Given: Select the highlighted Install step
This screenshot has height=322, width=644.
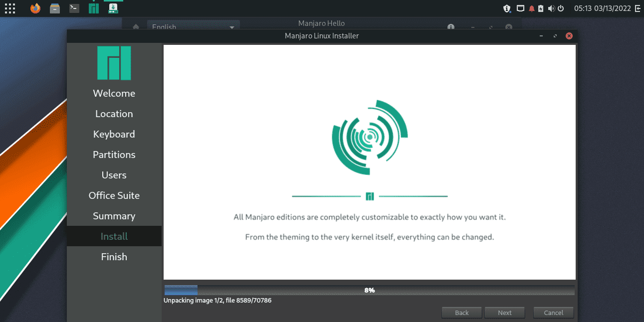Looking at the screenshot, I should (114, 236).
